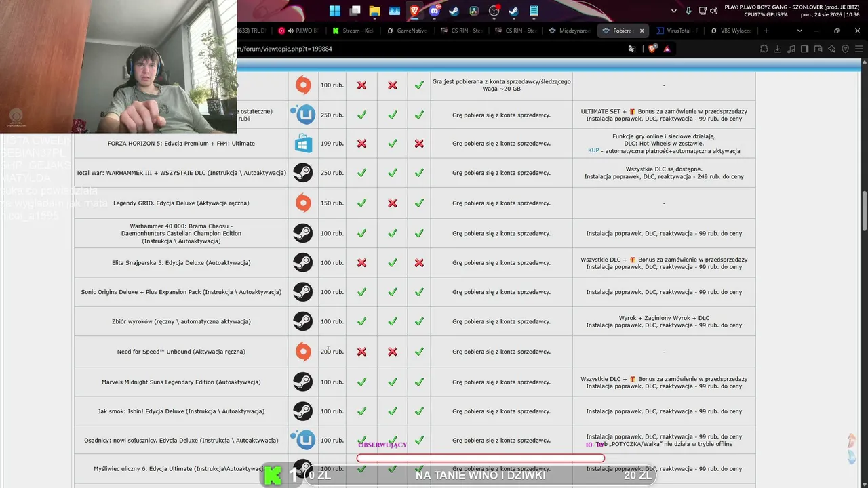Screen dimensions: 868x488
Task: Open the Leo AI assistant icon
Action: pos(832,49)
